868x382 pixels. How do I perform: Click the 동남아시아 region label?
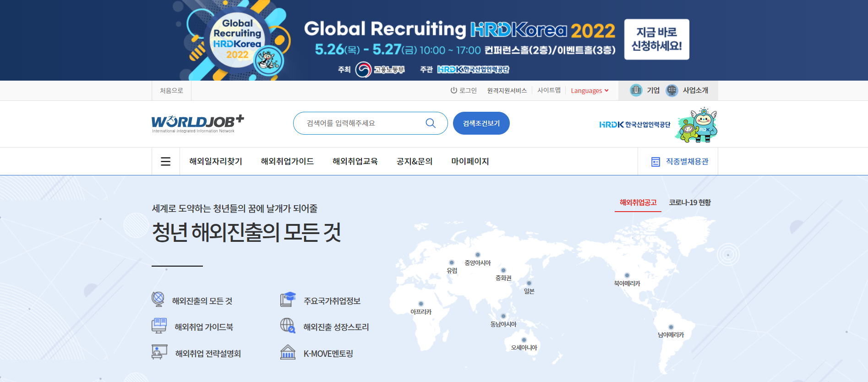tap(503, 324)
